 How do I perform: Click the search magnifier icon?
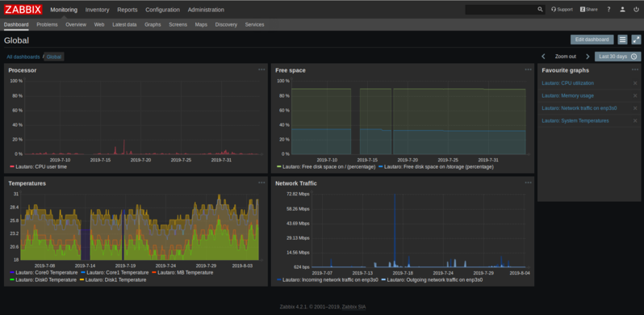pos(540,10)
